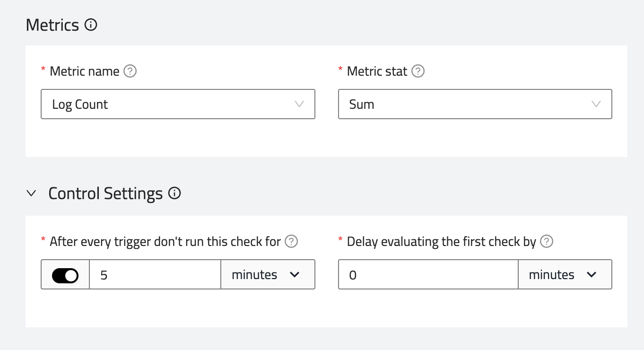Click the 'After every trigger' label text
Screen dimensions: 644x350
point(165,242)
